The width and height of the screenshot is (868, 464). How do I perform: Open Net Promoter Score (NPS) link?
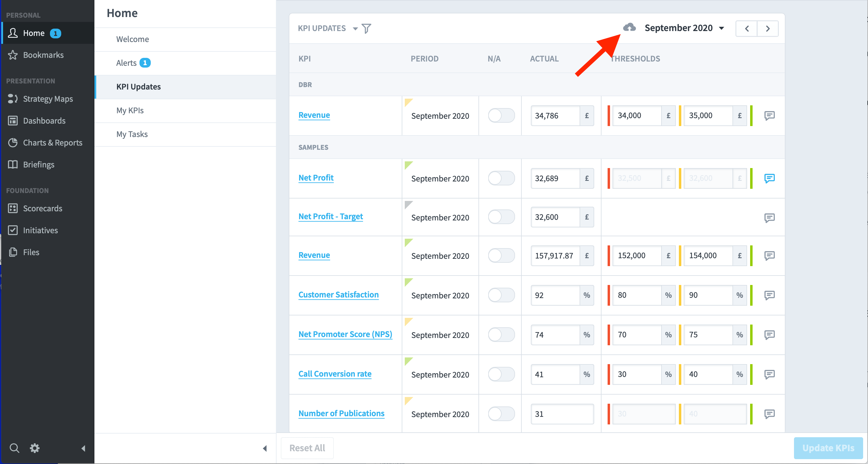[x=345, y=334]
